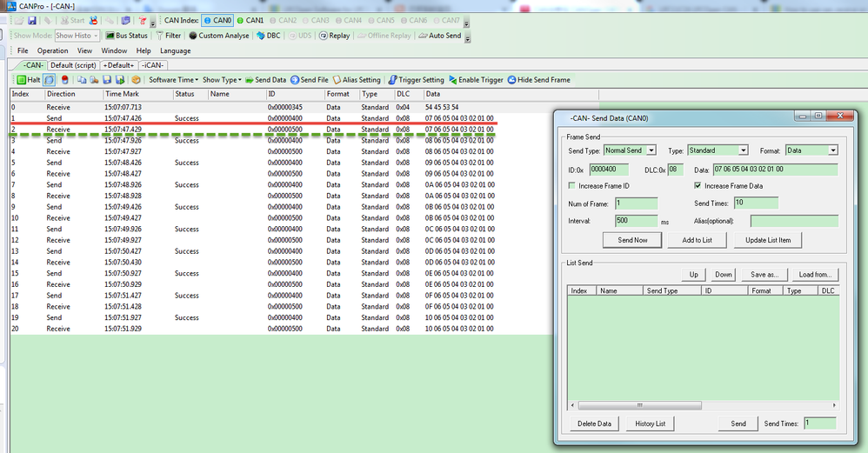Open the History List
Viewport: 868px width, 453px height.
coord(650,423)
